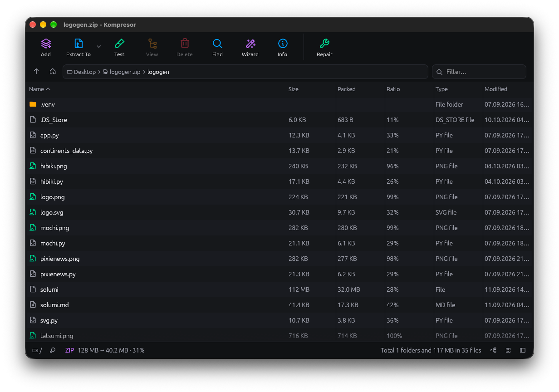Focus the Filter search field
The width and height of the screenshot is (559, 392).
[479, 72]
